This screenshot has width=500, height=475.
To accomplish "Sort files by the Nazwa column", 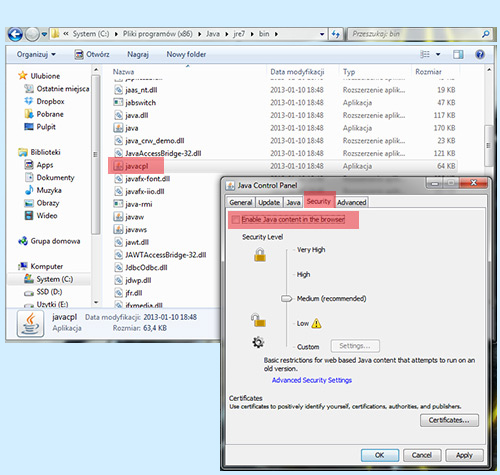I will point(123,72).
